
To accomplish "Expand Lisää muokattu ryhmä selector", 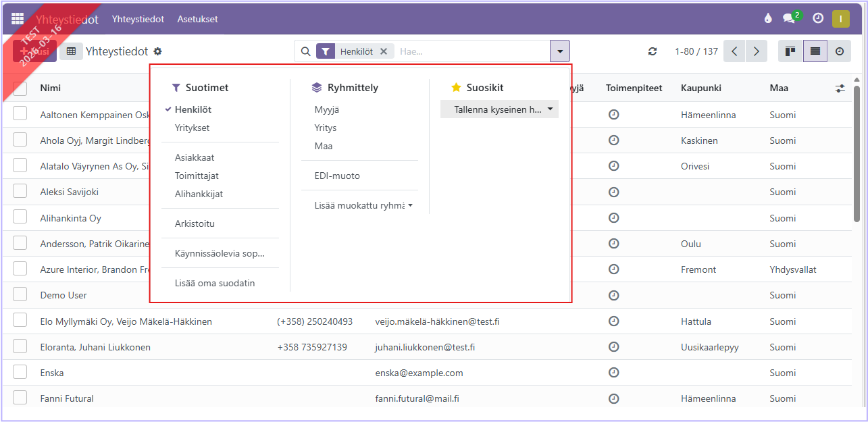I will 363,205.
